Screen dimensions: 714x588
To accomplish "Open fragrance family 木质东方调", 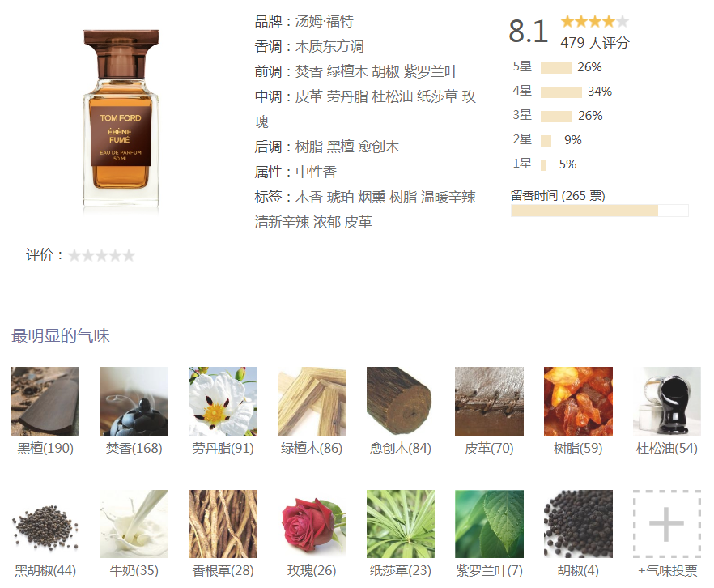I will [329, 46].
